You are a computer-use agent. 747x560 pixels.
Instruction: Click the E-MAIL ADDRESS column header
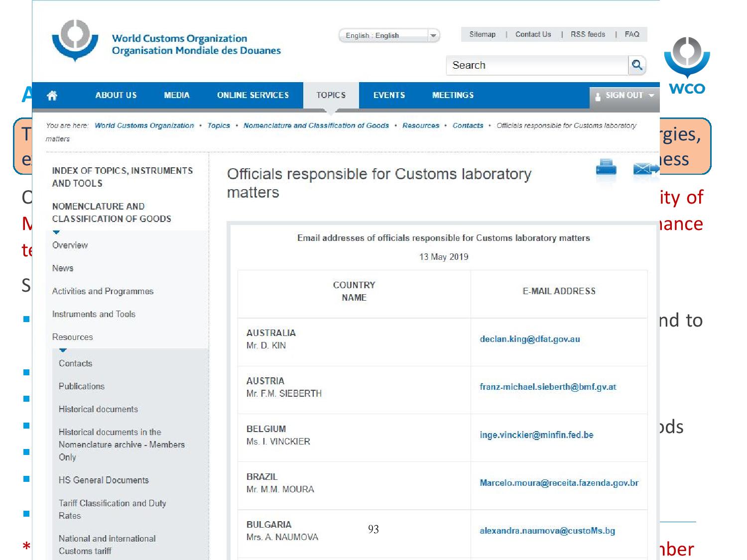tap(559, 291)
